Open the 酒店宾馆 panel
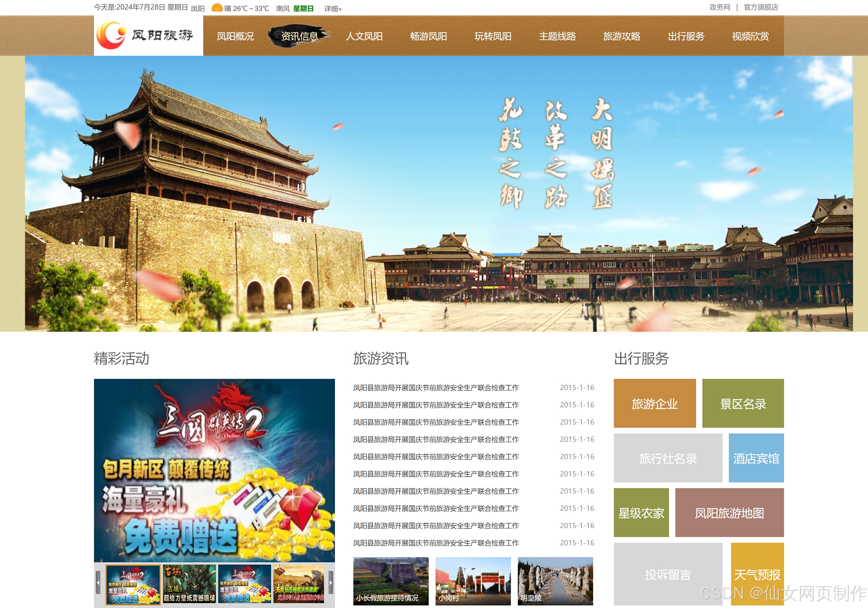Viewport: 868px width, 608px height. [756, 458]
